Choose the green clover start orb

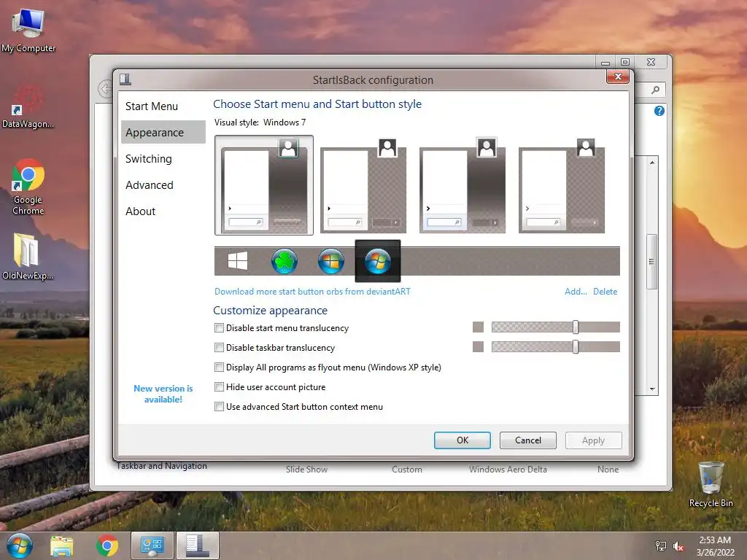tap(285, 261)
